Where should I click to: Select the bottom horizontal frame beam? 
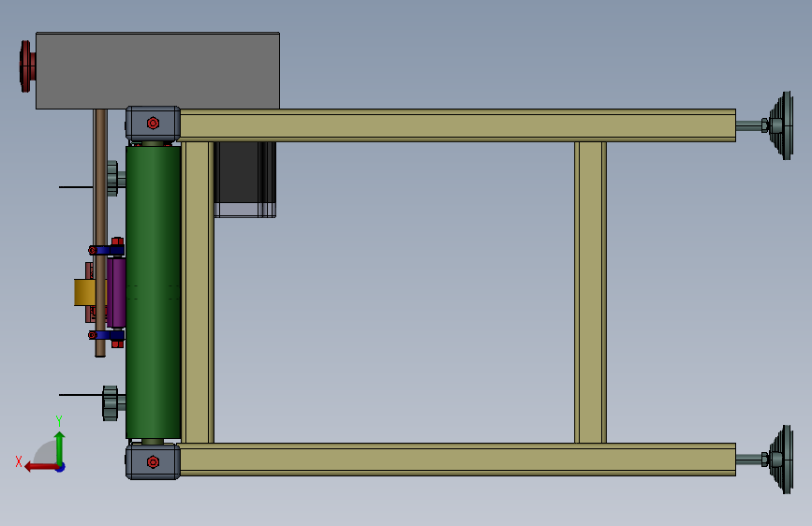[457, 460]
